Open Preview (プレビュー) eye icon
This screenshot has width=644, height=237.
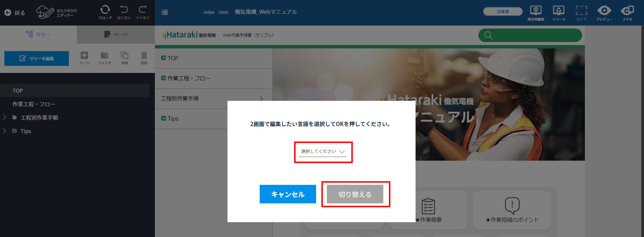pos(604,11)
